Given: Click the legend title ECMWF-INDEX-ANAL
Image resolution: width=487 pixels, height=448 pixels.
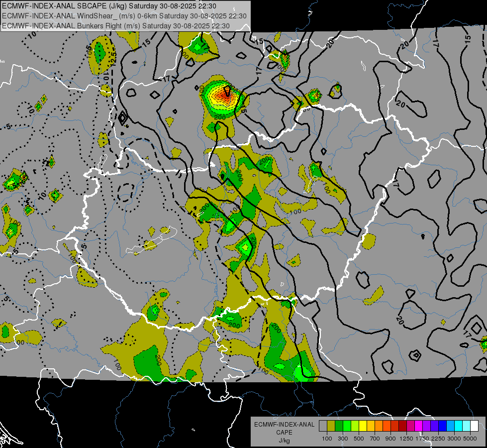Looking at the screenshot, I should point(284,425).
